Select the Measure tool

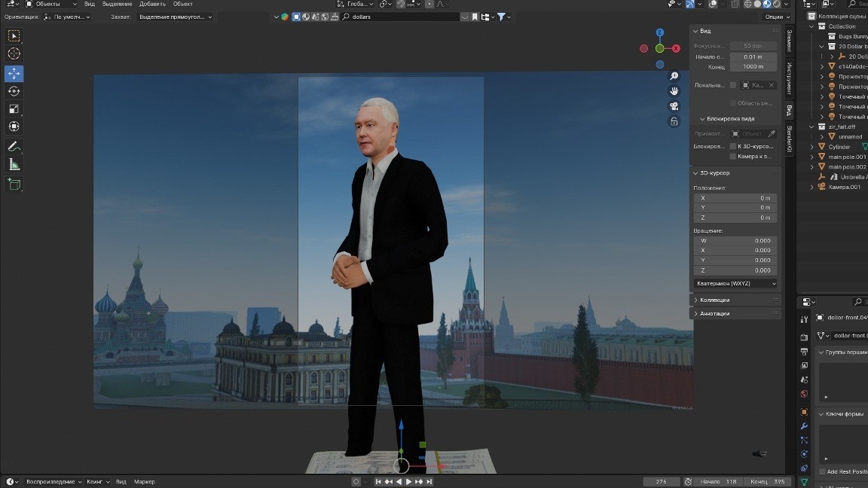[x=14, y=164]
